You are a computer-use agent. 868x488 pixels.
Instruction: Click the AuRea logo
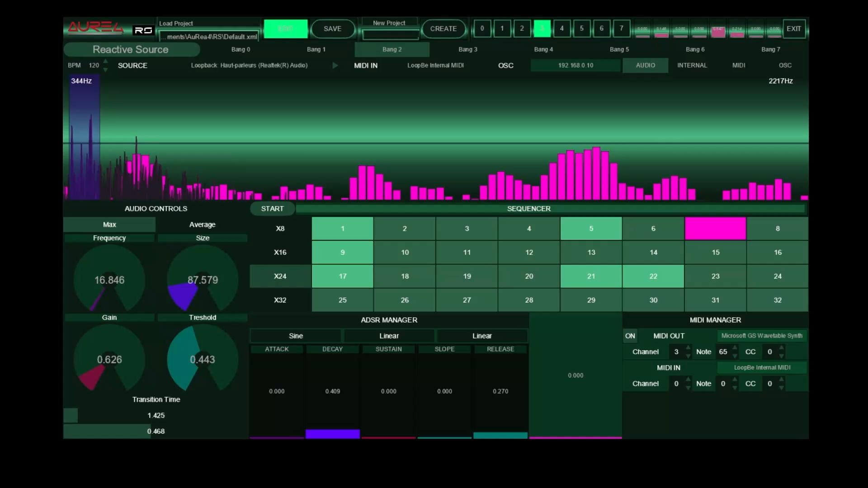(95, 28)
